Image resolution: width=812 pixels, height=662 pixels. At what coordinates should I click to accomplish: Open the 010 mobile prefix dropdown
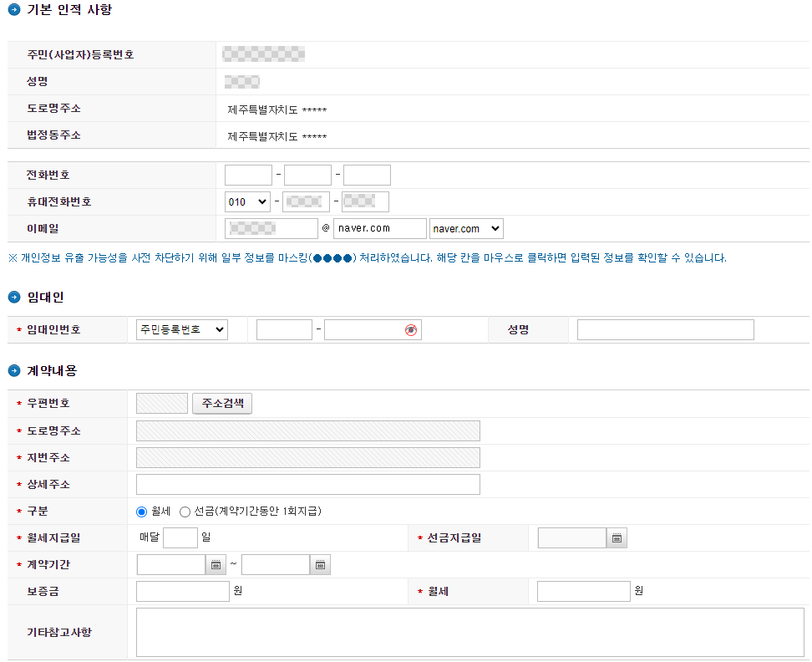coord(247,201)
